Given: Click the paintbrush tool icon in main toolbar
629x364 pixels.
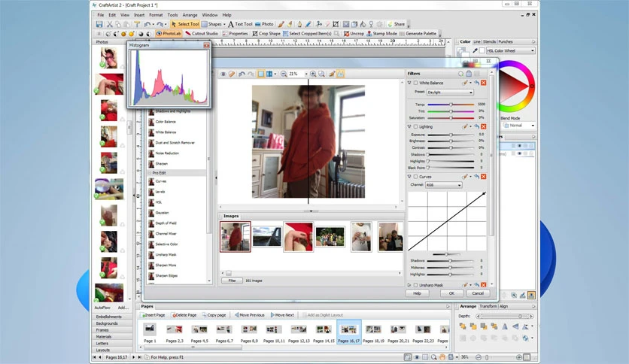Looking at the screenshot, I should click(281, 24).
